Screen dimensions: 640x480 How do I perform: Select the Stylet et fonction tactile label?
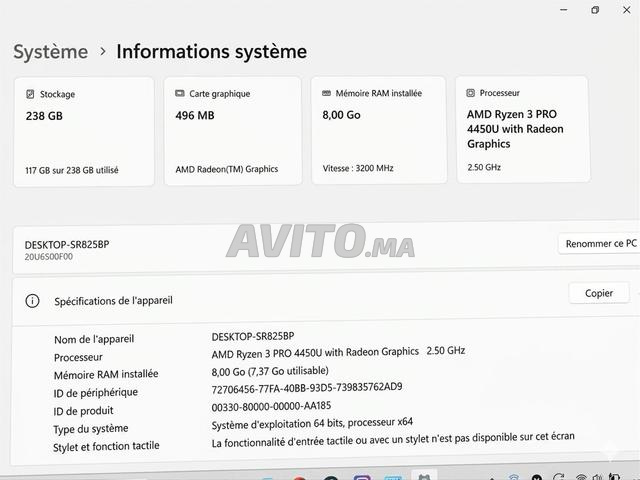click(x=106, y=447)
